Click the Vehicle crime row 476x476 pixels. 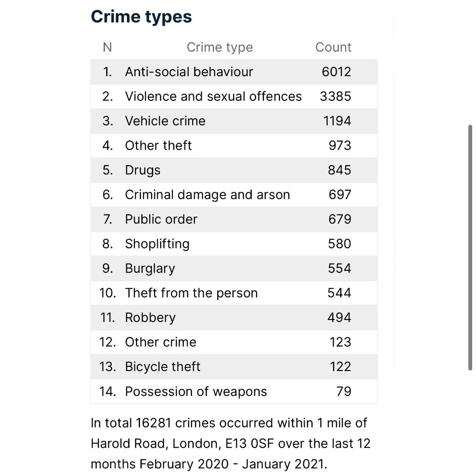(165, 121)
